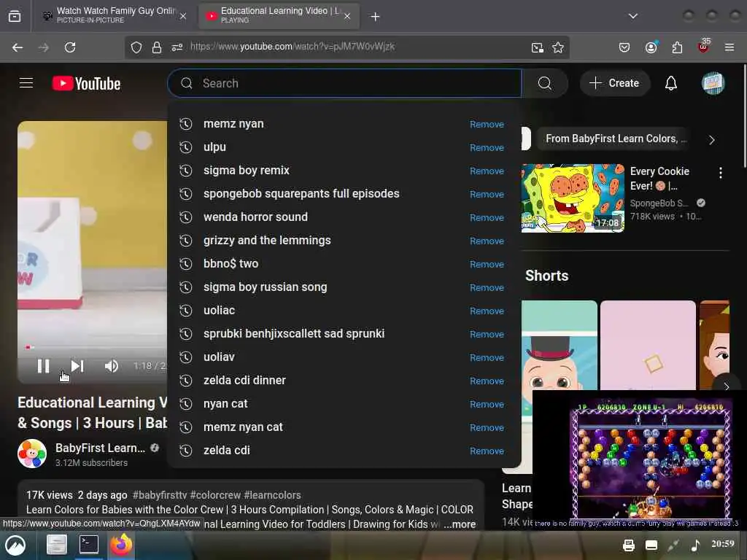Open the account avatar menu
Image resolution: width=747 pixels, height=560 pixels.
point(713,83)
